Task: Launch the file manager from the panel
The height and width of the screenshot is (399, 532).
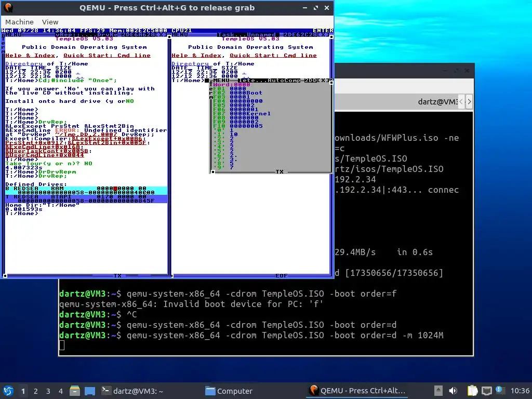Action: (x=75, y=391)
